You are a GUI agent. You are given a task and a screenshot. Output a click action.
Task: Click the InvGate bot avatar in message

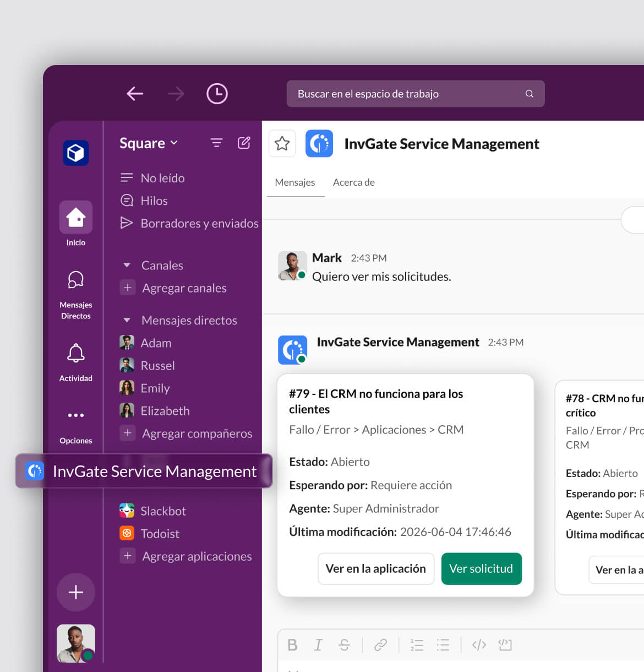click(x=292, y=350)
